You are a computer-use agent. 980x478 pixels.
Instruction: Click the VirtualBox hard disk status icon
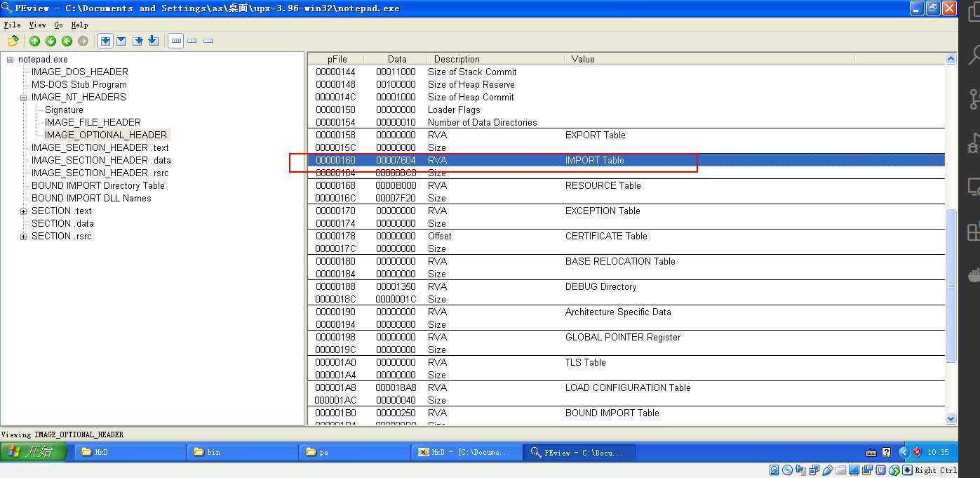tap(774, 470)
